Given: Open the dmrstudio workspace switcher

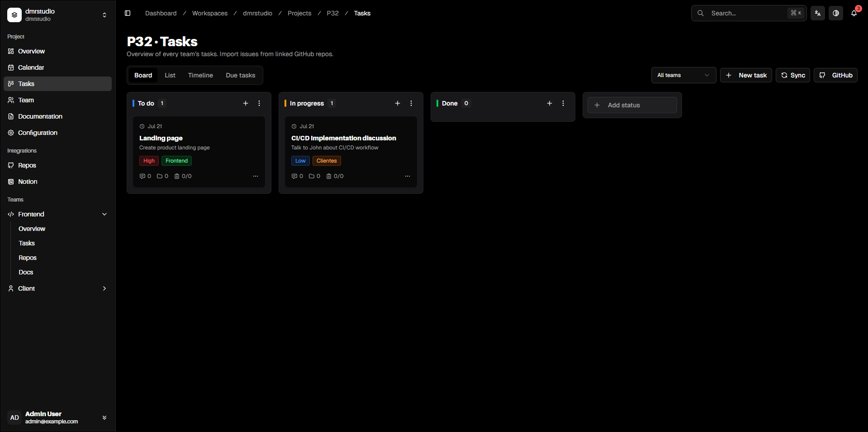Looking at the screenshot, I should pyautogui.click(x=58, y=15).
